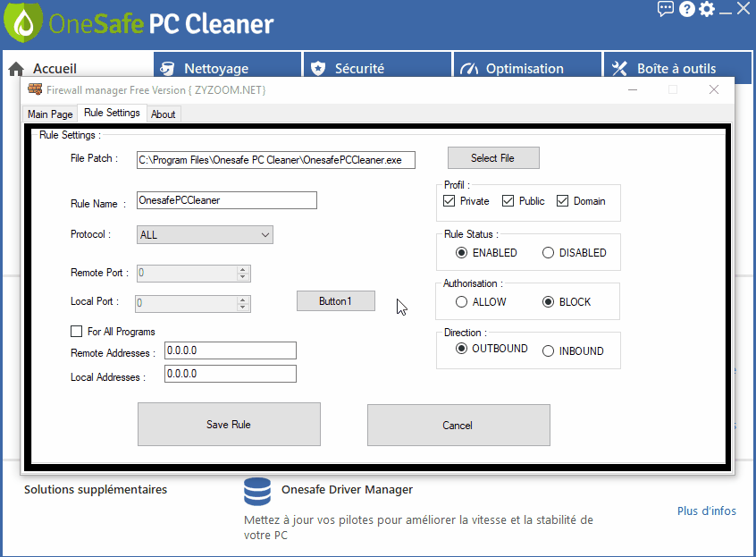Choose BLOCK authorisation
The image size is (756, 557).
pyautogui.click(x=548, y=302)
